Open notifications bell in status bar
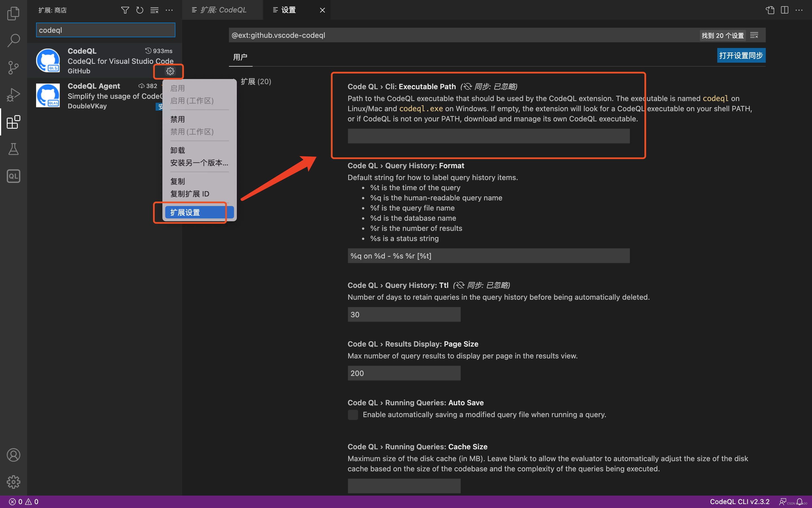812x508 pixels. tap(800, 502)
